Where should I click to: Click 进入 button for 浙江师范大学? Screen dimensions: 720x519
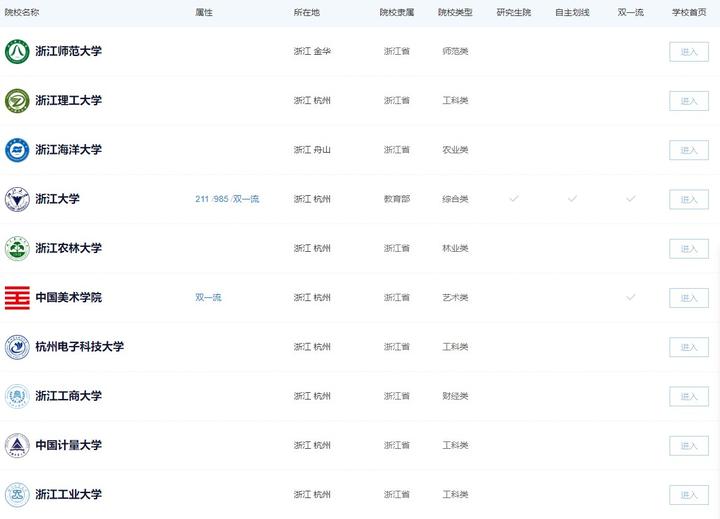click(689, 51)
